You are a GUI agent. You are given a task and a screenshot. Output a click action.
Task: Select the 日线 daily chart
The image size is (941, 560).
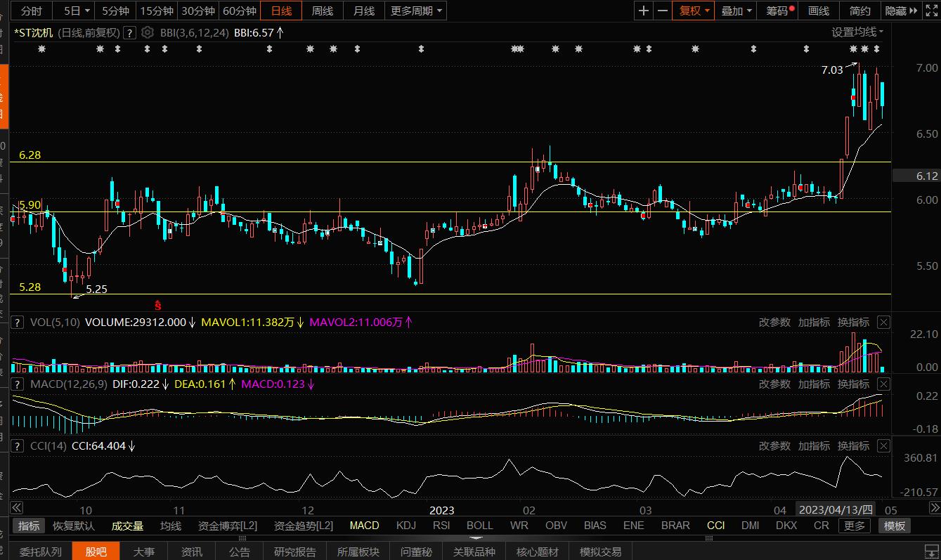click(x=281, y=11)
